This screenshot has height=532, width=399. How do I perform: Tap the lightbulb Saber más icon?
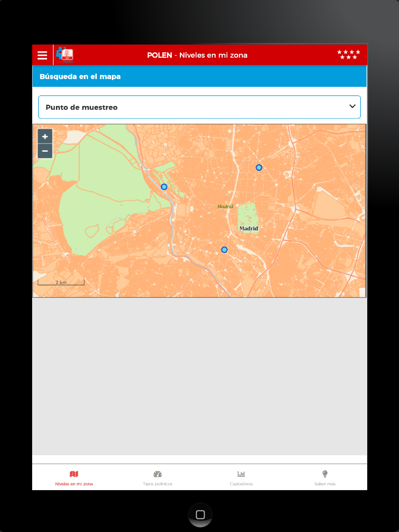(x=325, y=474)
